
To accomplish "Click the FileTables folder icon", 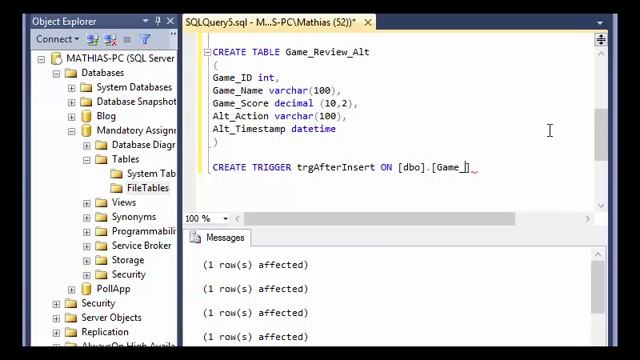I will click(x=116, y=188).
